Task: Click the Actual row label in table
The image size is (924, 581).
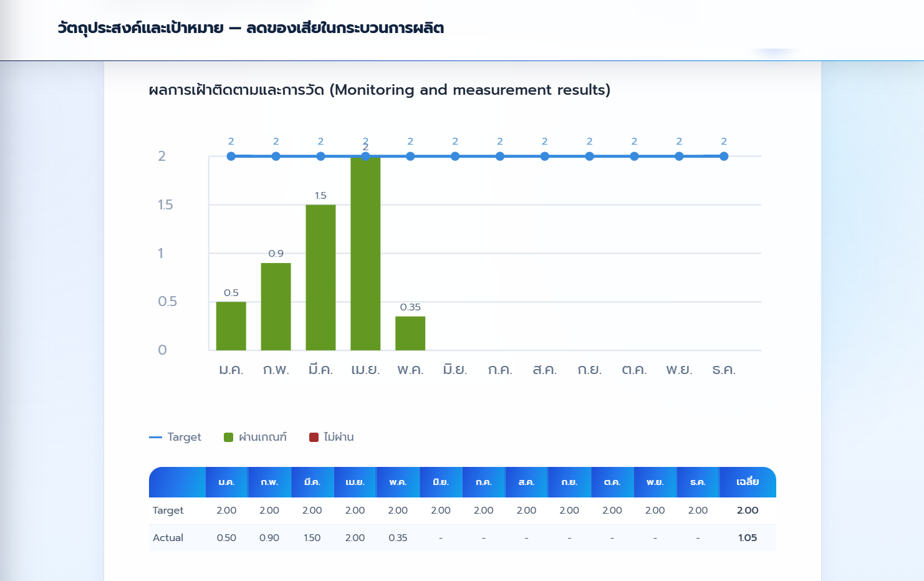Action: [x=168, y=538]
